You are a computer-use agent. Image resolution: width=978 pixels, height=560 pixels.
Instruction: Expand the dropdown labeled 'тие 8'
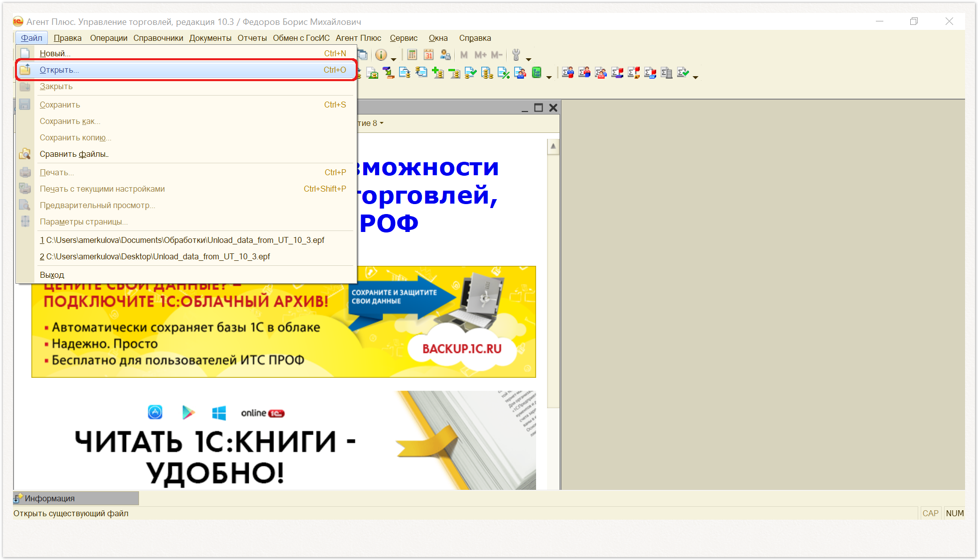(x=371, y=123)
